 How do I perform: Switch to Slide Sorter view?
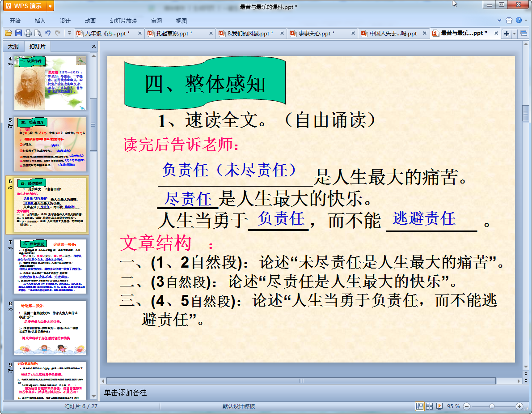tap(430, 406)
